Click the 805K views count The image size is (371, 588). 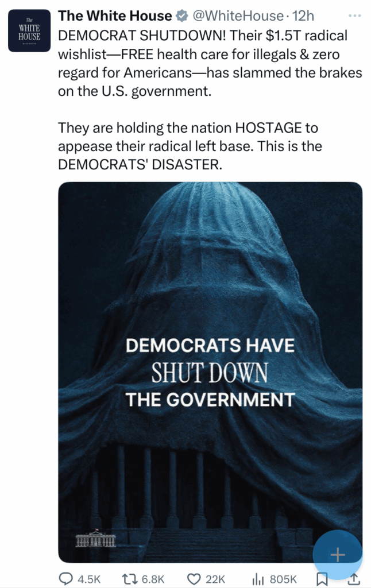coord(283,579)
